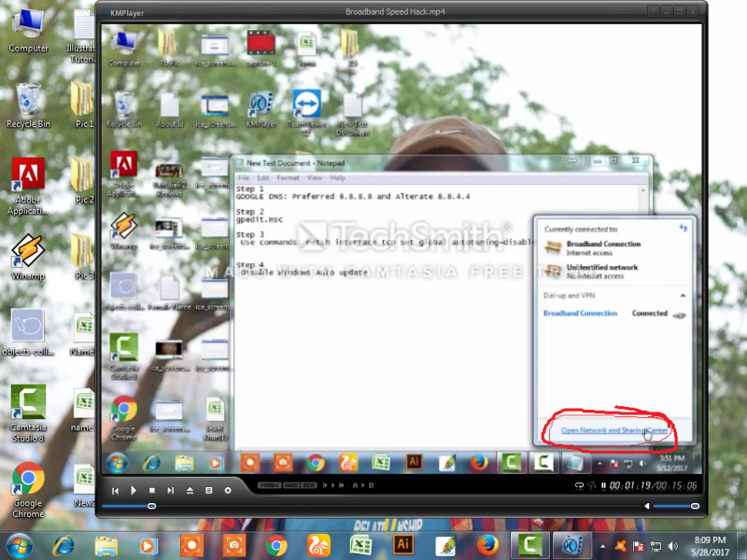Image resolution: width=747 pixels, height=560 pixels.
Task: Open UC Browser from the Windows taskbar
Action: coord(318,546)
